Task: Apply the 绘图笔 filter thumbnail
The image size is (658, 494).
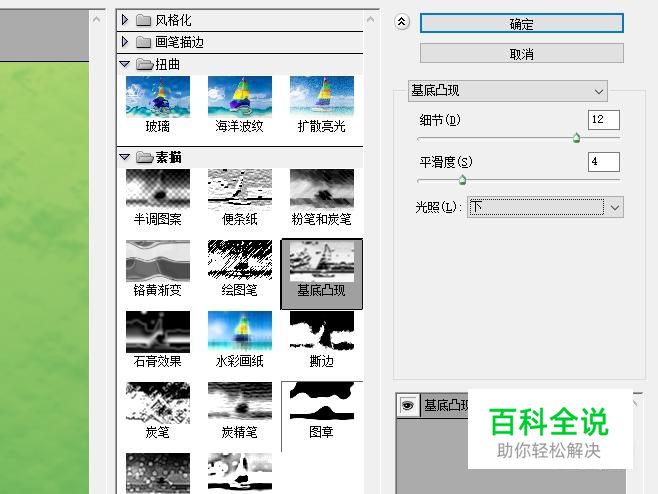Action: click(240, 260)
